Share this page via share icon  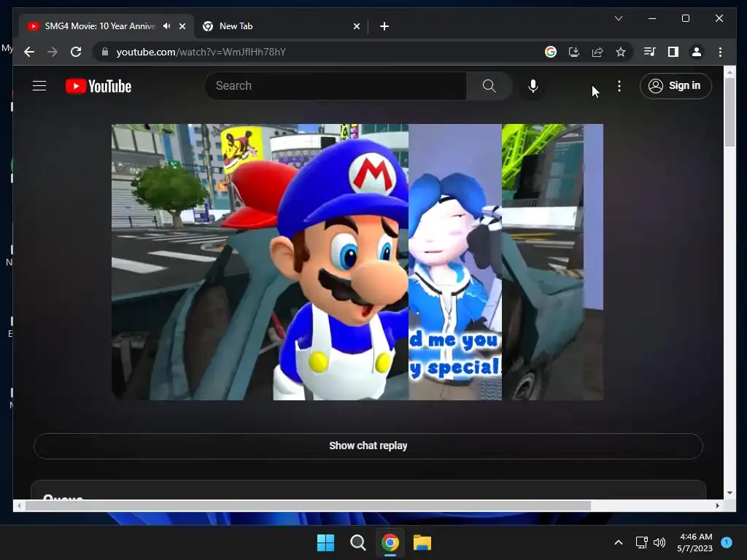(597, 52)
